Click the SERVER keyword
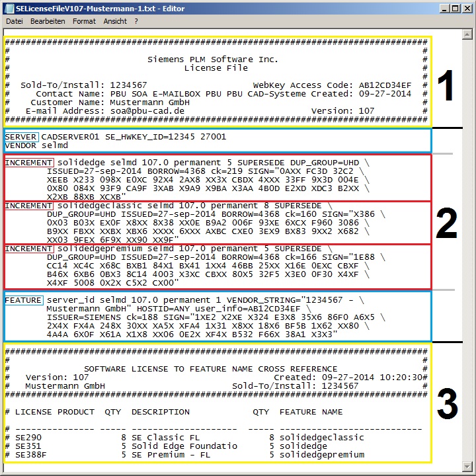The height and width of the screenshot is (476, 476). (21, 137)
